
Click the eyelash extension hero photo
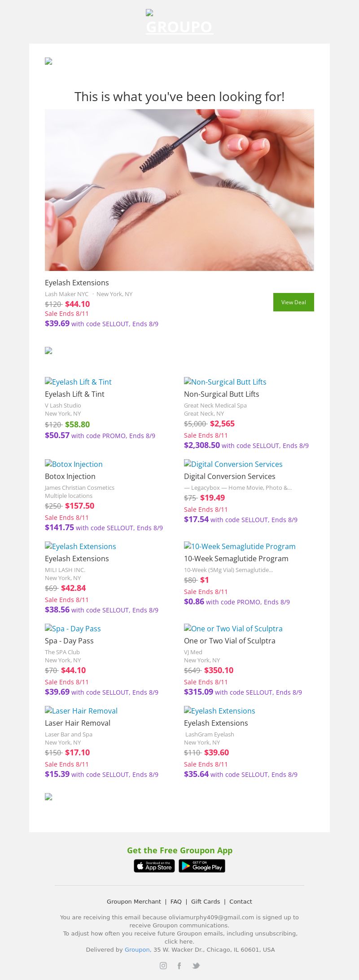[x=179, y=190]
